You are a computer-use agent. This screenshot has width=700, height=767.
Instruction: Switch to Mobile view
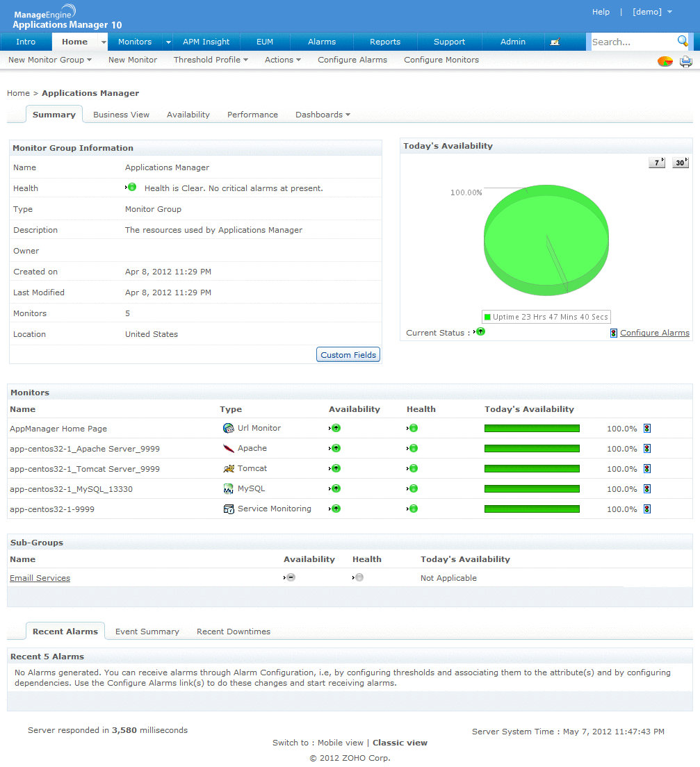pyautogui.click(x=340, y=743)
